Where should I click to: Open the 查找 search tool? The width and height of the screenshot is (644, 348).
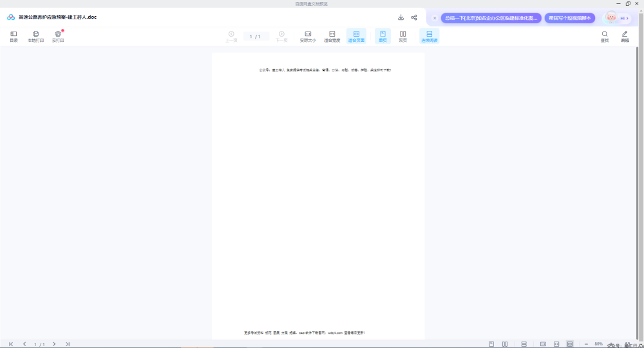pos(605,37)
